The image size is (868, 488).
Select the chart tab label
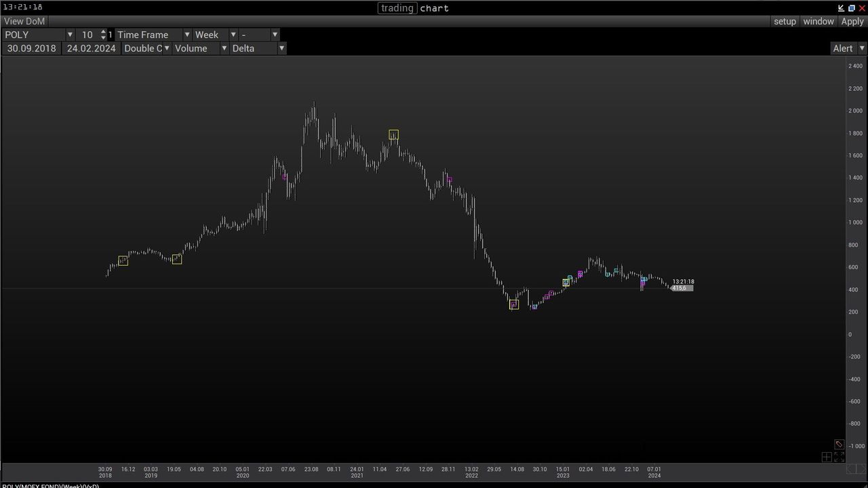click(434, 8)
